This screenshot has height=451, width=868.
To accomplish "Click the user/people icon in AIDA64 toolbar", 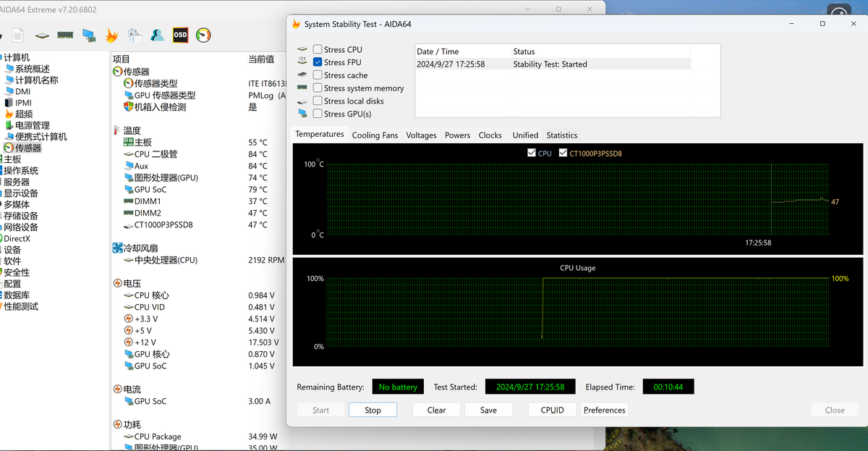I will 157,35.
